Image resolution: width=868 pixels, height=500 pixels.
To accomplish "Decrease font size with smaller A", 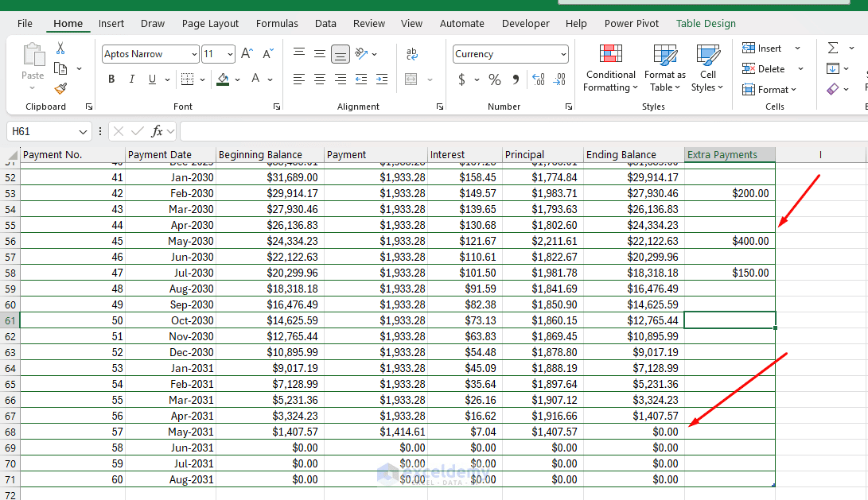I will pos(268,53).
